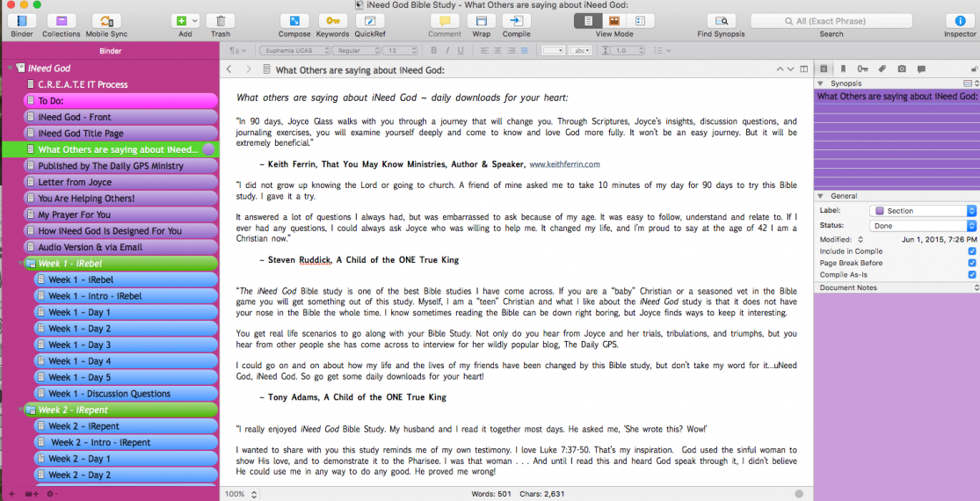Image resolution: width=980 pixels, height=501 pixels.
Task: Select To Do: in the binder
Action: coord(120,100)
